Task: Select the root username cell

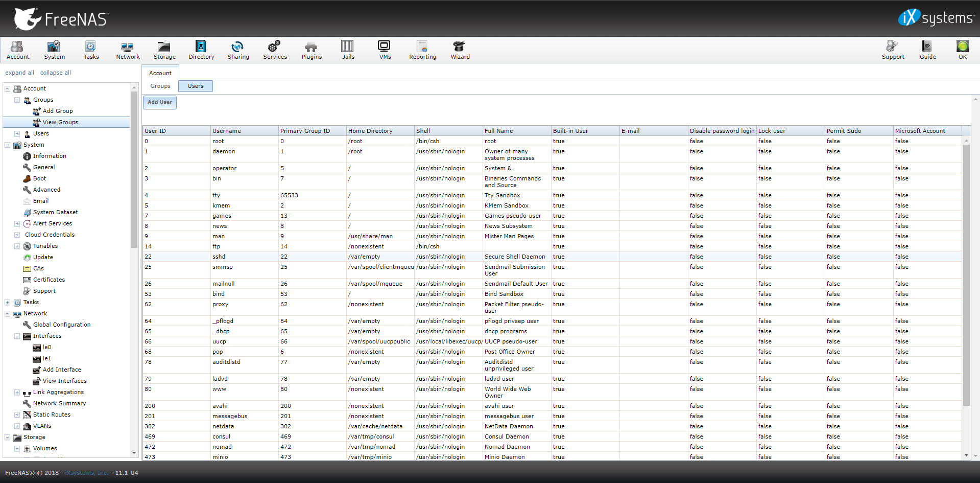Action: 244,141
